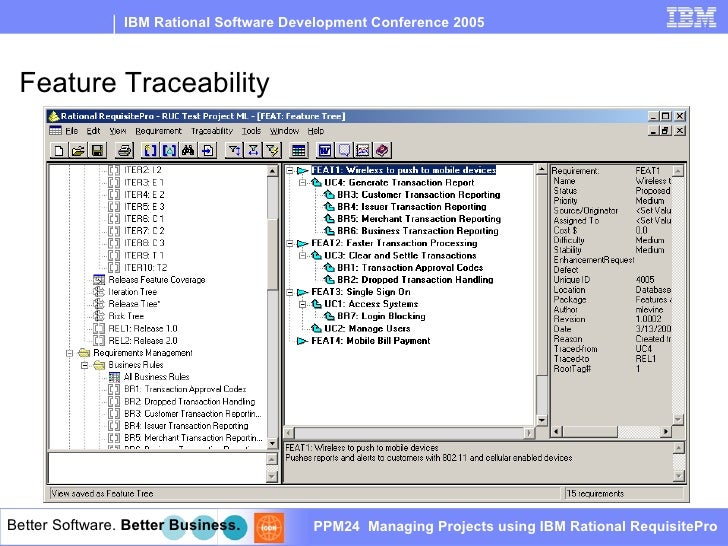Open the Release Tree view

(x=134, y=304)
